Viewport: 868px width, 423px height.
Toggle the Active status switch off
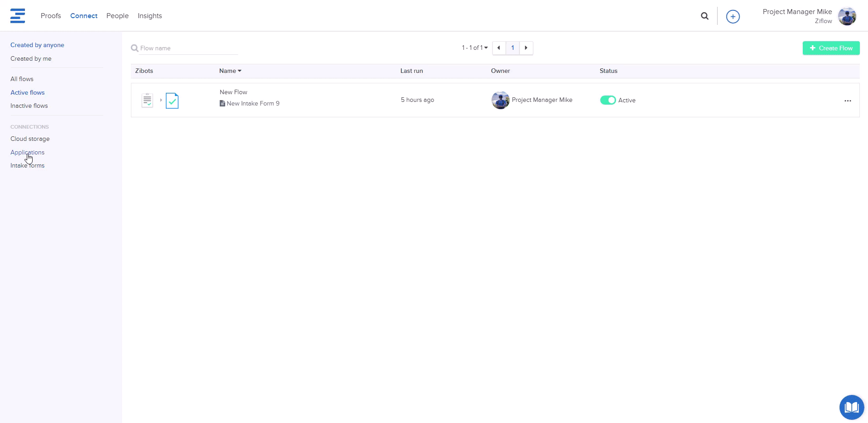click(x=608, y=100)
